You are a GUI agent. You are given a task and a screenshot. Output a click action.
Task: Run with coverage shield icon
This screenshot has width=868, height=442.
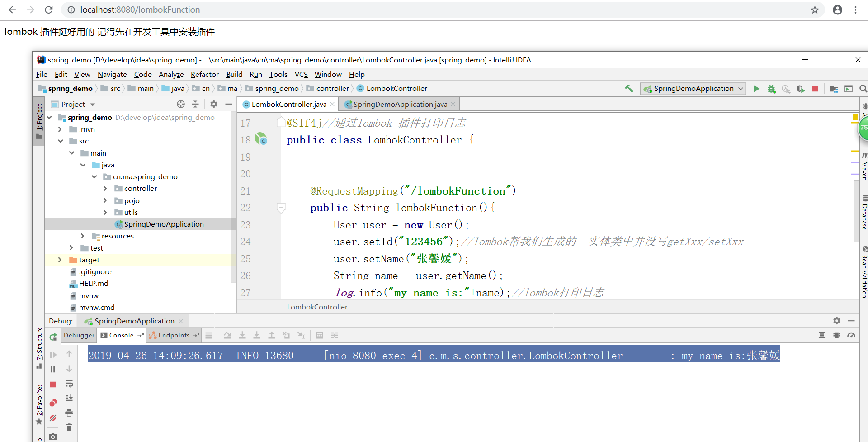coord(801,89)
